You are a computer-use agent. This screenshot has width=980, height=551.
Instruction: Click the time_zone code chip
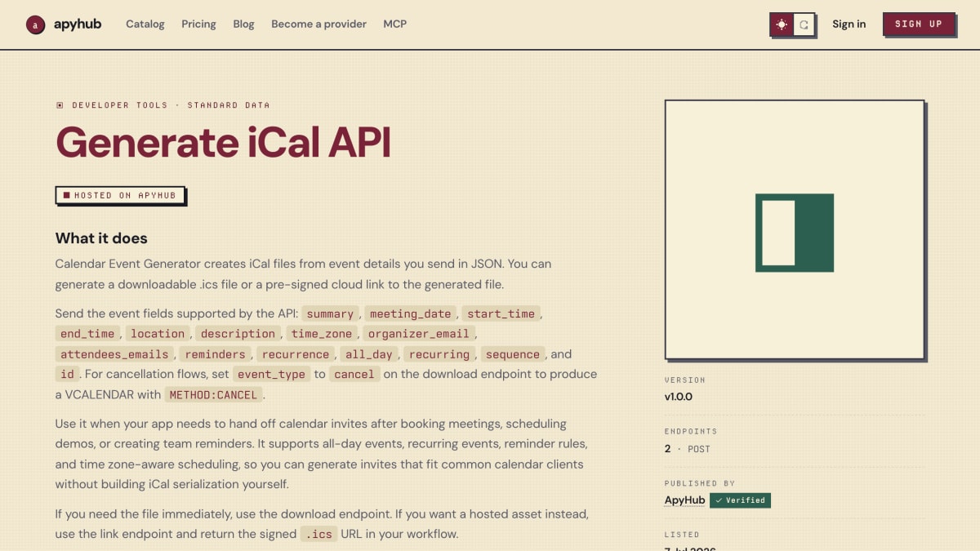(322, 334)
